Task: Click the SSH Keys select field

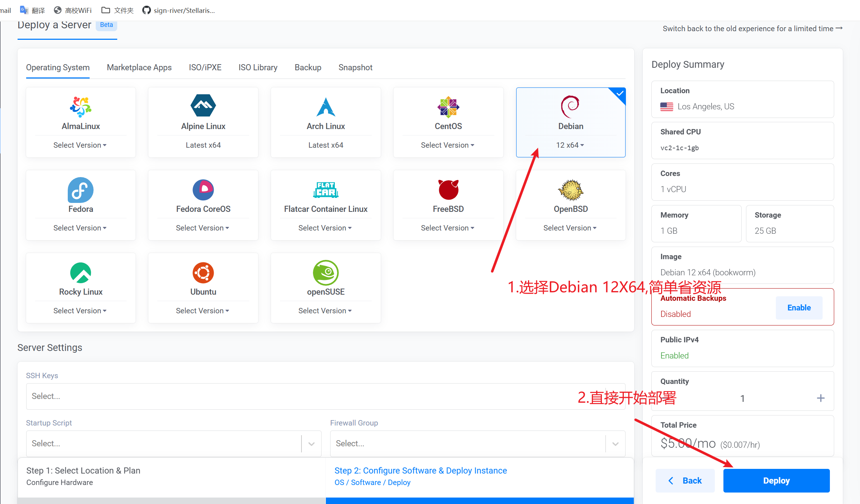Action: tap(326, 396)
